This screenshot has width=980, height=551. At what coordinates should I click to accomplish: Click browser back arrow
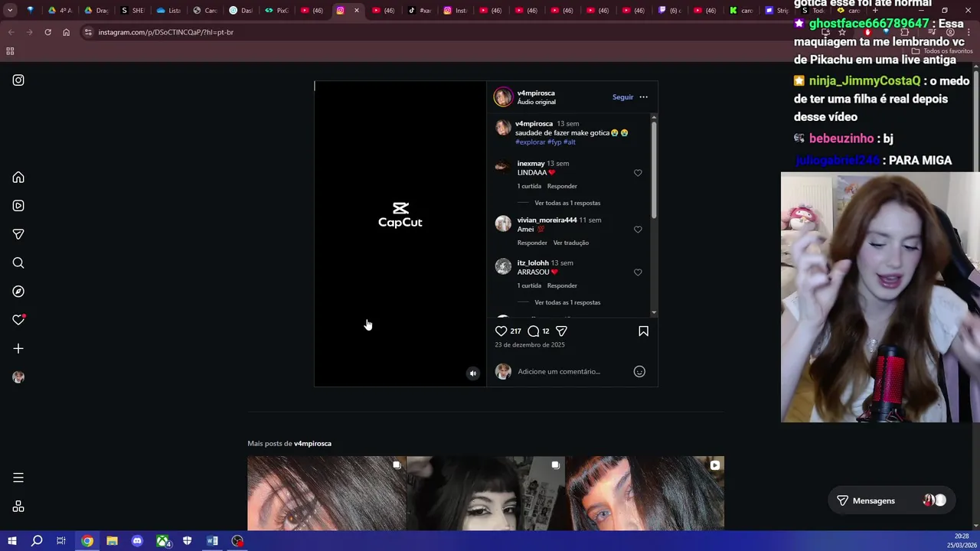point(11,32)
